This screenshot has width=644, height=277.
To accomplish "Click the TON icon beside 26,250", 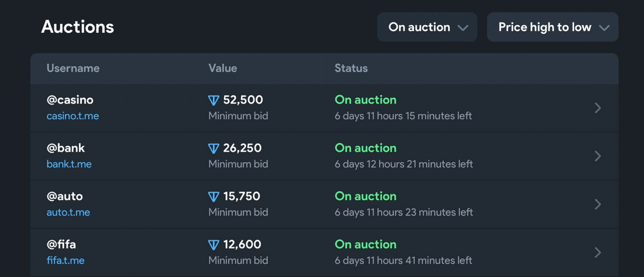I will [214, 148].
